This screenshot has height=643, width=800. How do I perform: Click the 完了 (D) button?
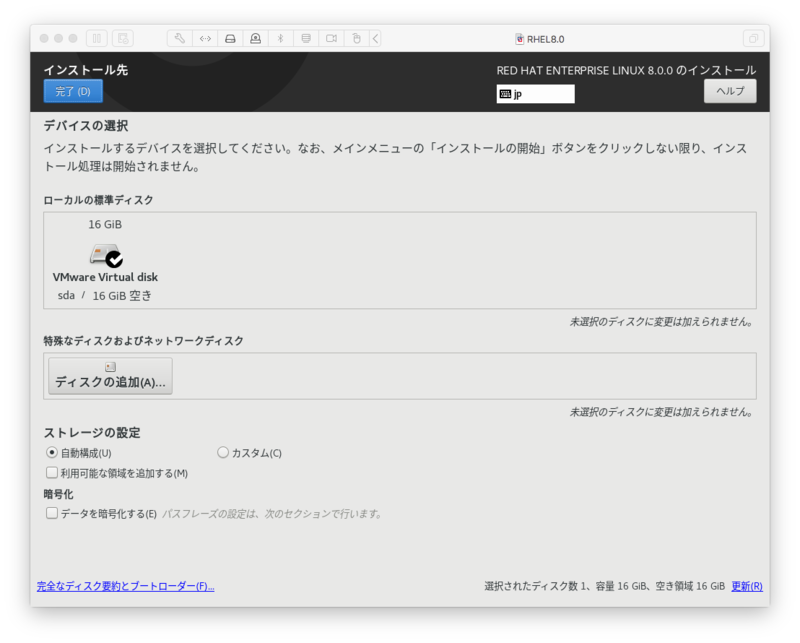pos(73,91)
